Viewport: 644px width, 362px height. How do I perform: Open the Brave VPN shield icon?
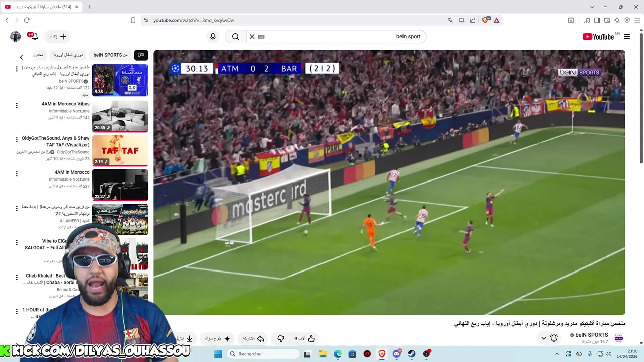(x=627, y=20)
